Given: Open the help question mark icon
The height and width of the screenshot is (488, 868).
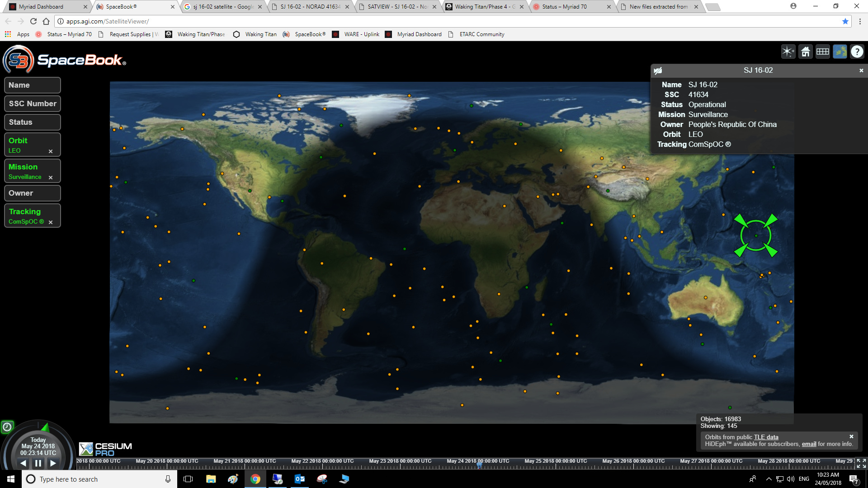Looking at the screenshot, I should pos(857,52).
